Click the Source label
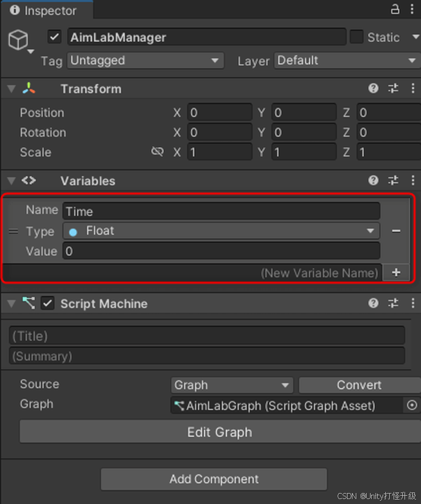421x504 pixels. coord(39,384)
